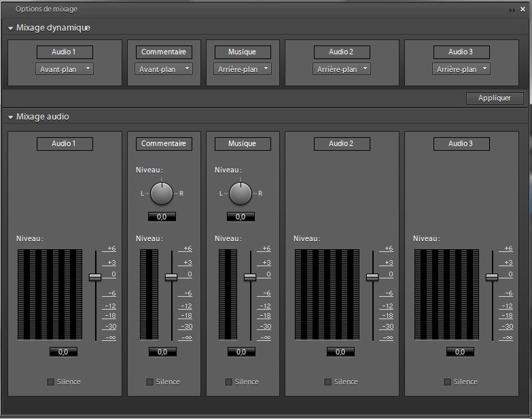Click the L label beside Commentaire knob
532x419 pixels.
pos(142,194)
